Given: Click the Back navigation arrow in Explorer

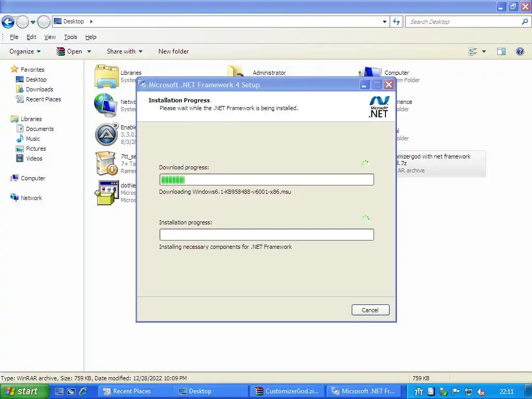Looking at the screenshot, I should click(8, 22).
